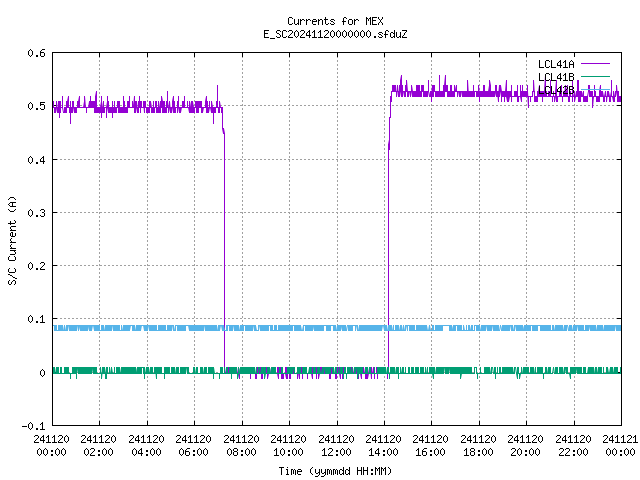Viewport: 640px width, 480px height.
Task: Click the 241120 08:00 x-axis tick label
Action: click(x=241, y=446)
